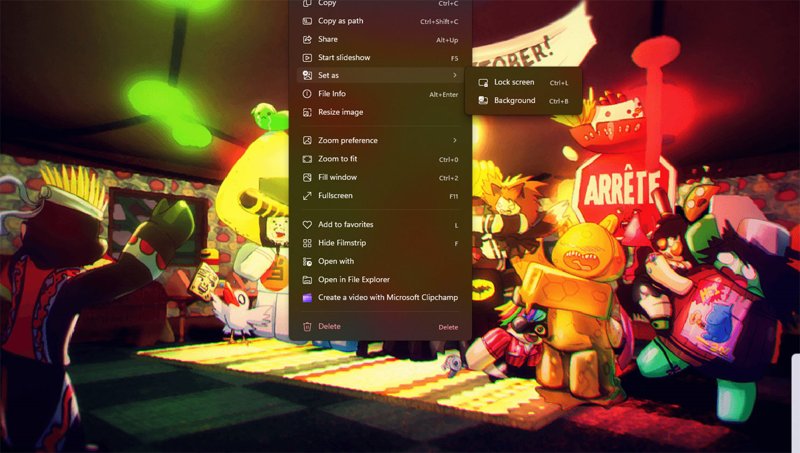Click the Alt+Up shortcut label
This screenshot has height=453, width=800.
447,40
